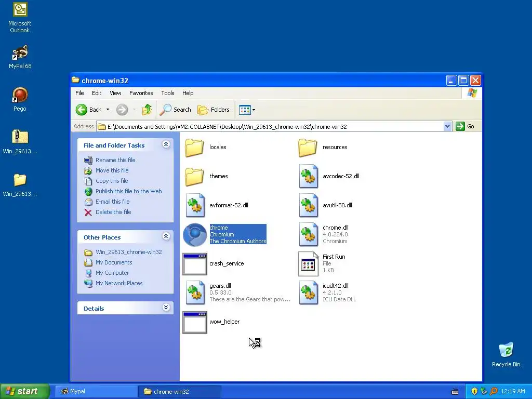Select the avcodec-52.dll file icon

click(x=308, y=176)
